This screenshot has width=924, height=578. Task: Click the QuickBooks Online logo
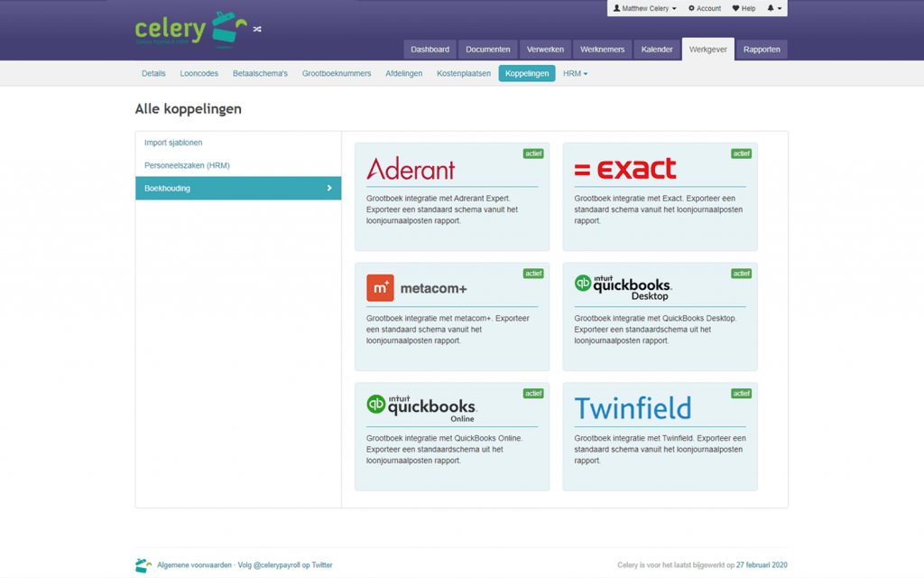tap(421, 408)
